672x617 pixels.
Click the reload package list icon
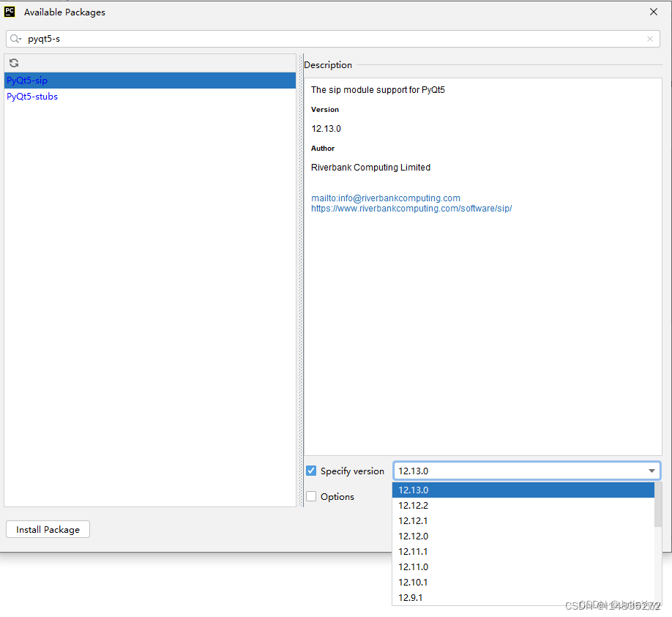click(14, 63)
